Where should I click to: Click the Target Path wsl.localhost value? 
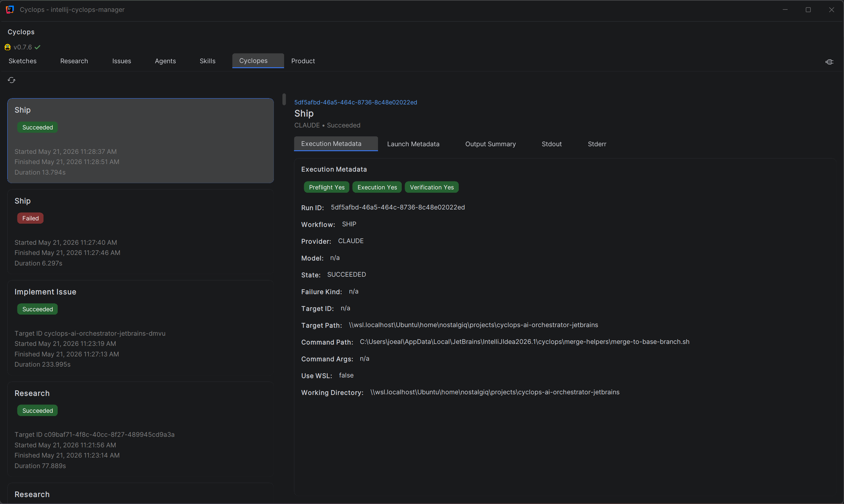point(473,325)
